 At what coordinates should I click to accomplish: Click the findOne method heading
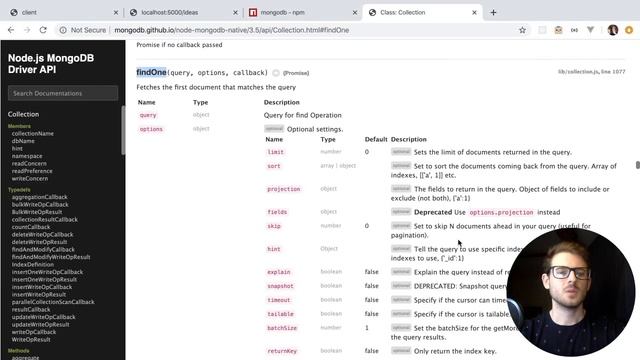coord(151,72)
